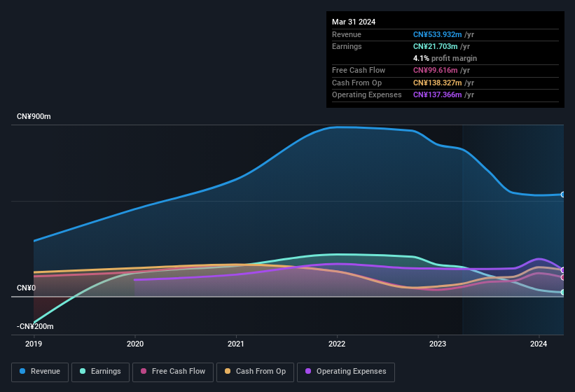Toggle the Cash From Op legend button
The image size is (575, 392).
255,372
